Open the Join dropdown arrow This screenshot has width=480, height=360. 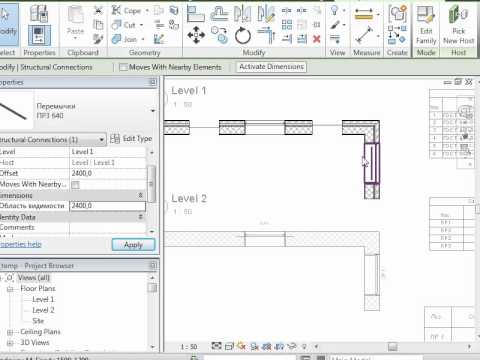point(143,39)
